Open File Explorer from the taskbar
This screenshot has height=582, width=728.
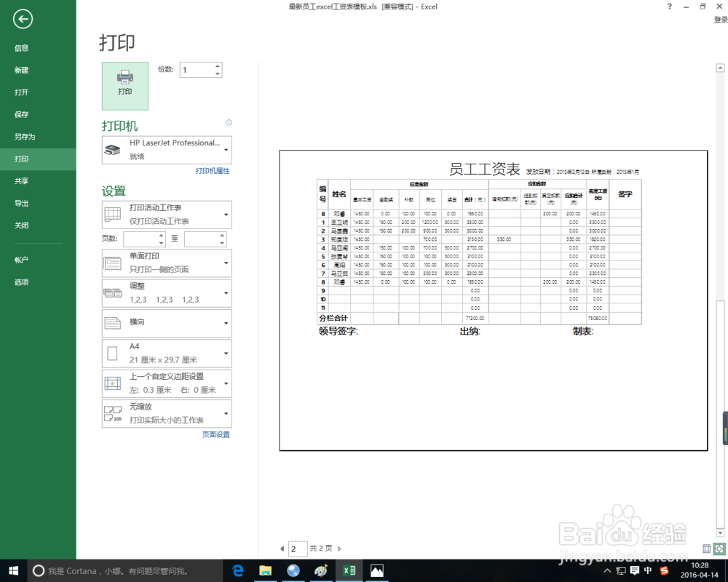(265, 571)
